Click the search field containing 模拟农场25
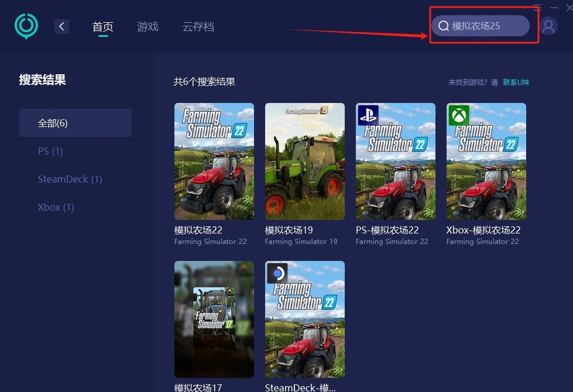 [x=480, y=26]
